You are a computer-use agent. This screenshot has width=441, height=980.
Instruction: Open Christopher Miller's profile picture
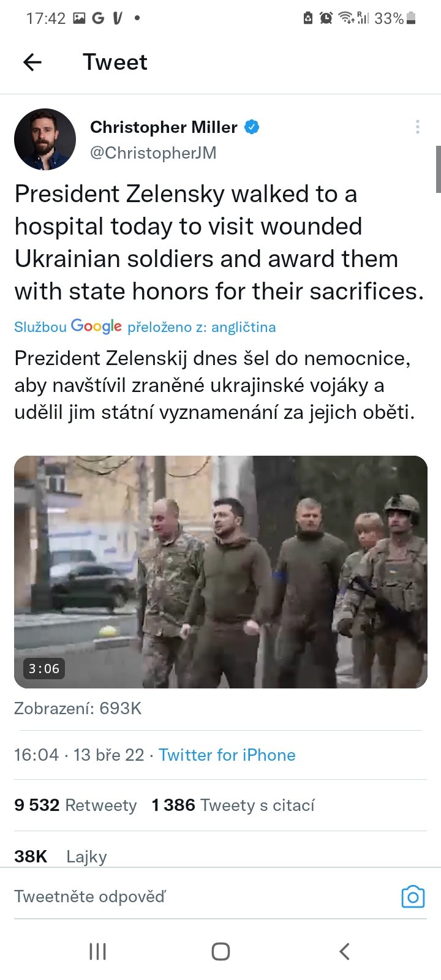45,139
